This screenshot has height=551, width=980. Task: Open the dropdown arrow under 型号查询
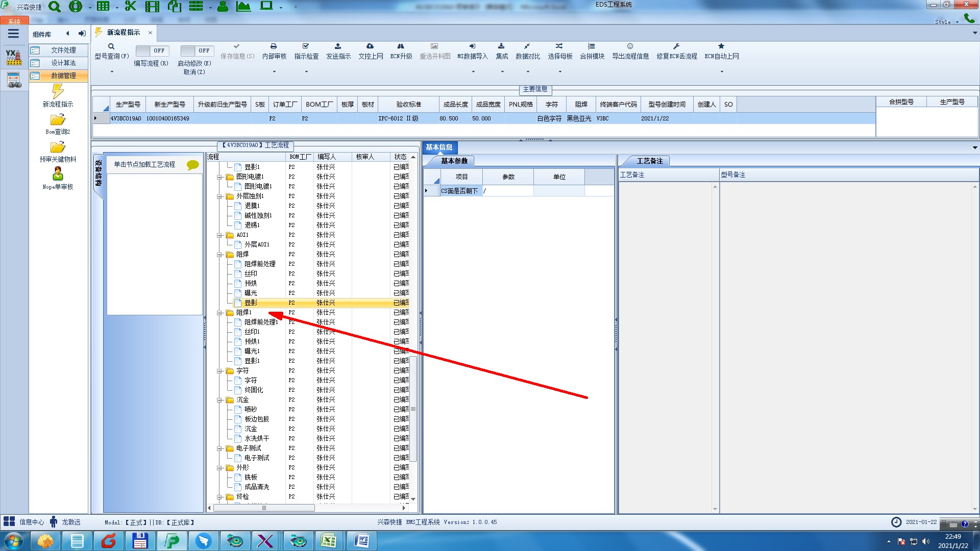[x=111, y=71]
